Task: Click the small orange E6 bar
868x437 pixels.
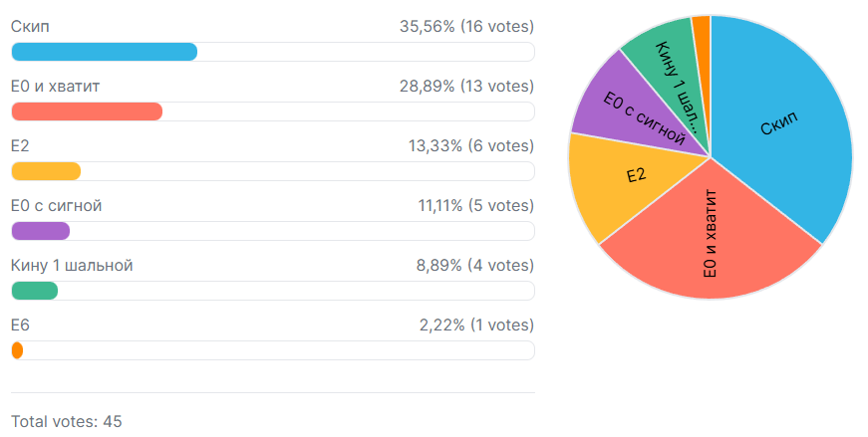Action: 17,350
